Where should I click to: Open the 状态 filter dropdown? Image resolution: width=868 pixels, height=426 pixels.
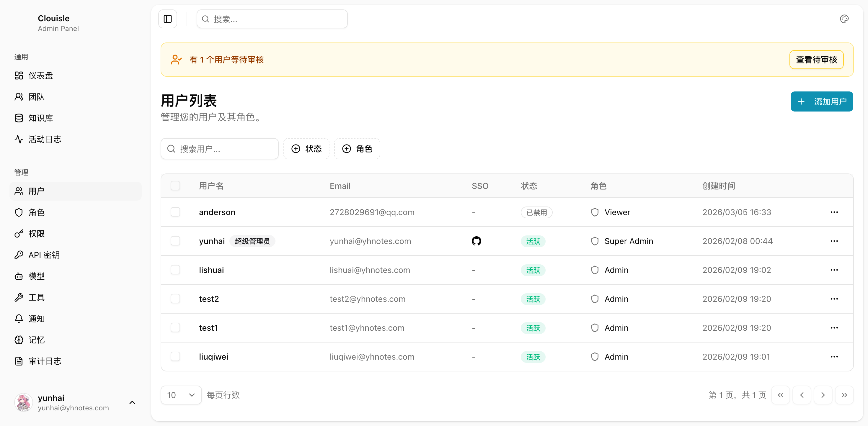[x=306, y=149]
